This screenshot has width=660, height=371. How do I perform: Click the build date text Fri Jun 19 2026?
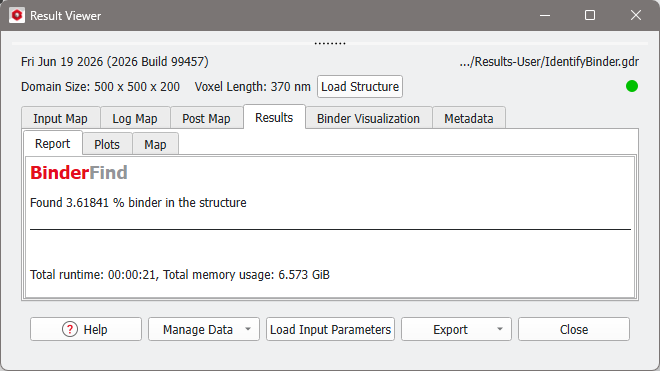pyautogui.click(x=114, y=61)
